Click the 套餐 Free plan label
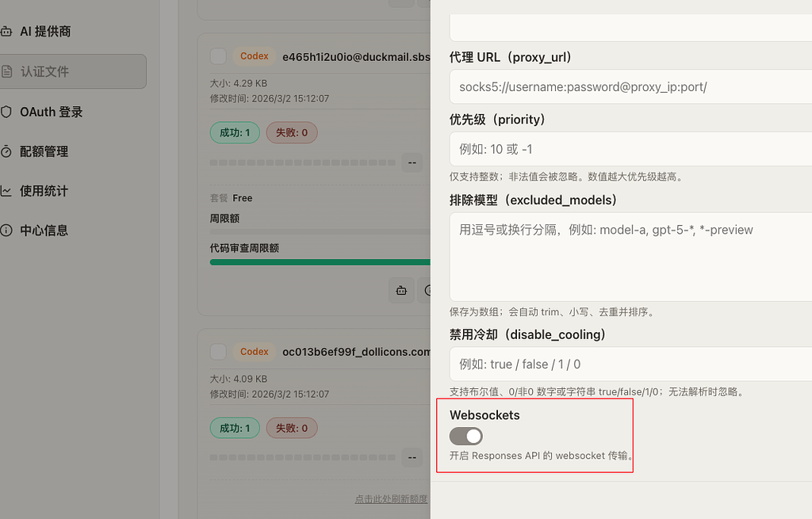Viewport: 812px width, 519px height. (231, 198)
